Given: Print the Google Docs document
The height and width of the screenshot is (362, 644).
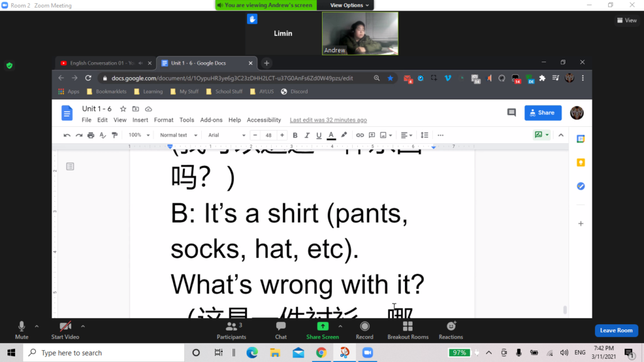Looking at the screenshot, I should click(91, 135).
